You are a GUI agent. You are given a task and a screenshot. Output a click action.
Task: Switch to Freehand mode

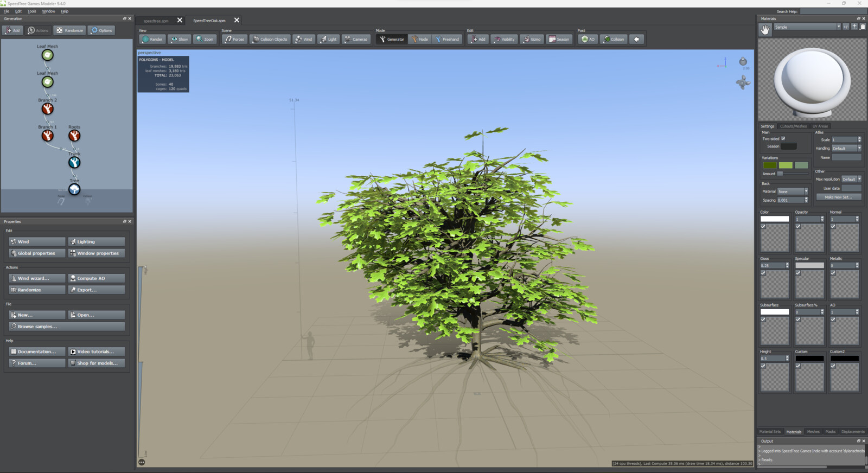coord(447,39)
